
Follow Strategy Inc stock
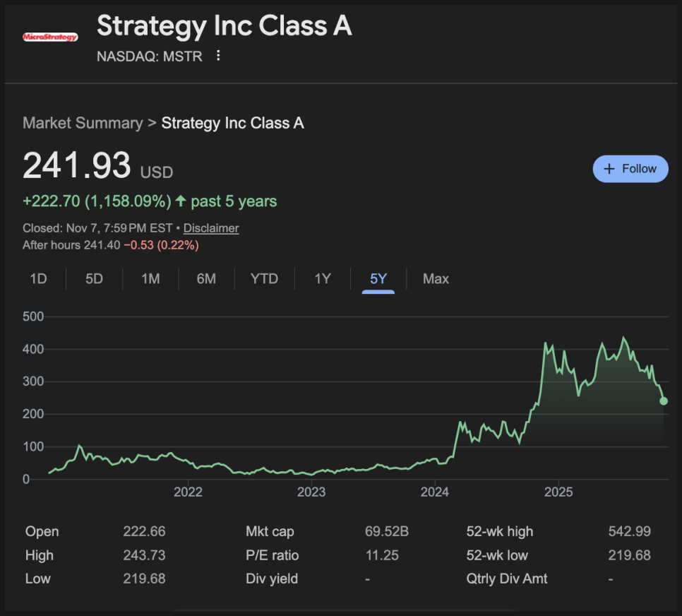tap(630, 169)
